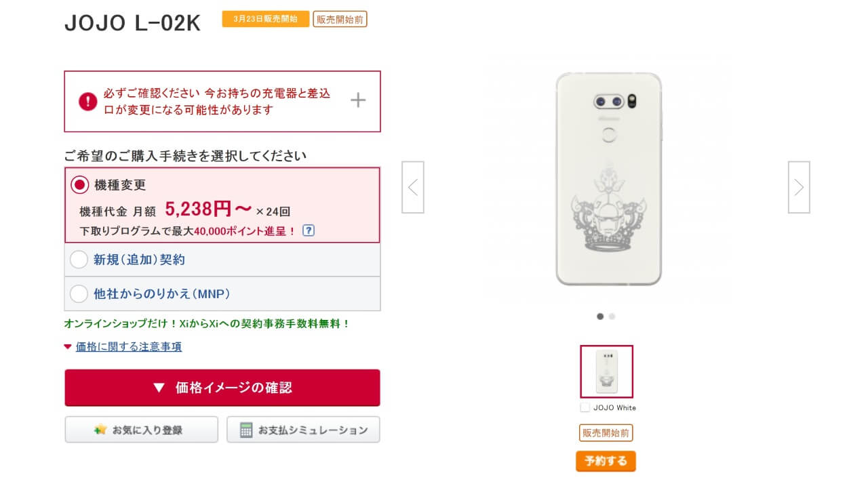Screen dimensions: 868x488
Task: Select the JOJO White phone thumbnail
Action: (x=606, y=371)
